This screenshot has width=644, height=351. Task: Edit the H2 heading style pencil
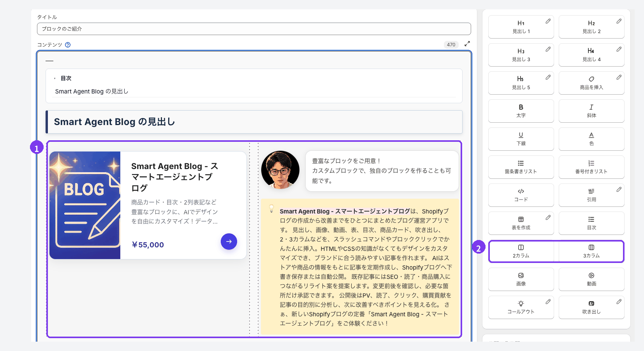click(x=619, y=21)
